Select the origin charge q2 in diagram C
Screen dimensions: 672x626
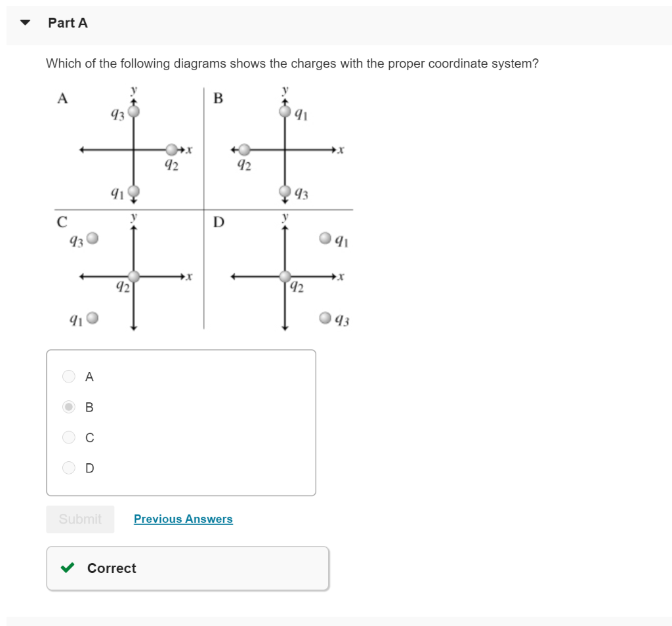point(133,277)
